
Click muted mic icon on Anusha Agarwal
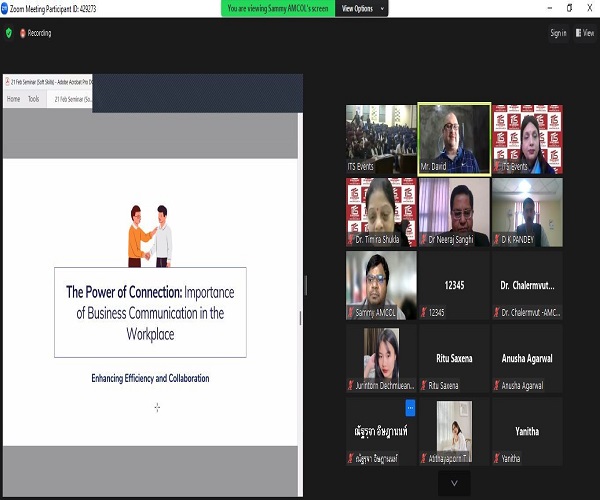pos(496,385)
